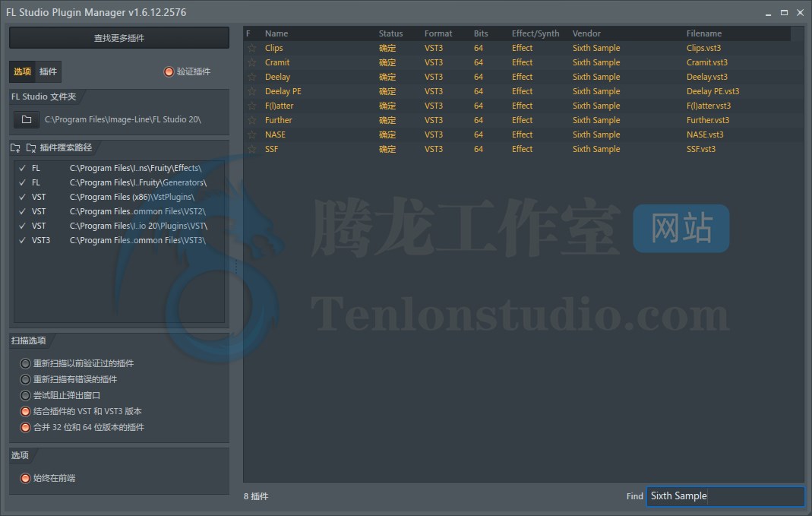The width and height of the screenshot is (812, 516).
Task: Add a new plugin search path folder
Action: point(15,148)
